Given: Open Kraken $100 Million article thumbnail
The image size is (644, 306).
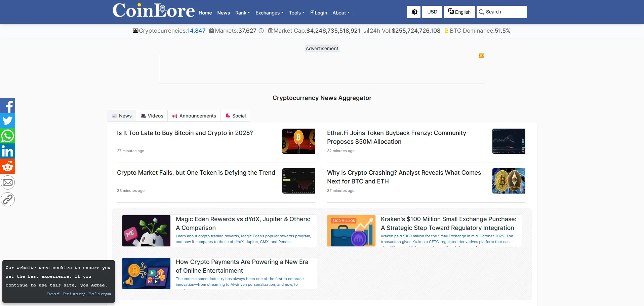Looking at the screenshot, I should [x=351, y=231].
